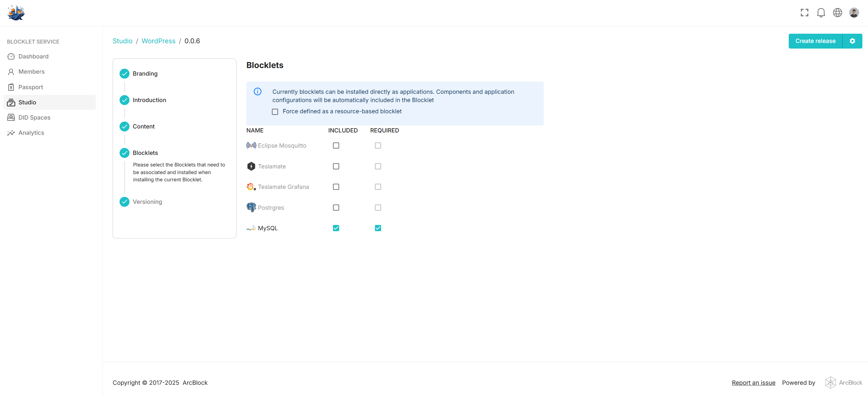Include the Teslamate Grafana blocklet

pyautogui.click(x=336, y=187)
